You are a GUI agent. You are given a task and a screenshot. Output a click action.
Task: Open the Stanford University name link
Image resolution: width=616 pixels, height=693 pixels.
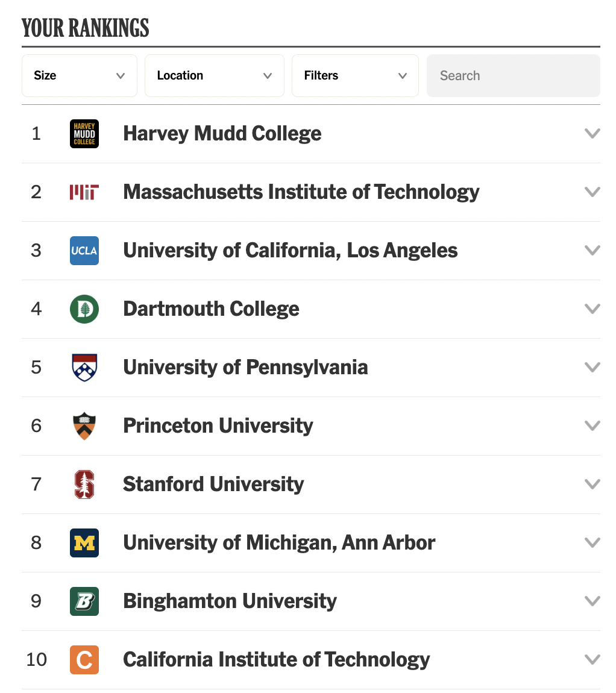(213, 484)
